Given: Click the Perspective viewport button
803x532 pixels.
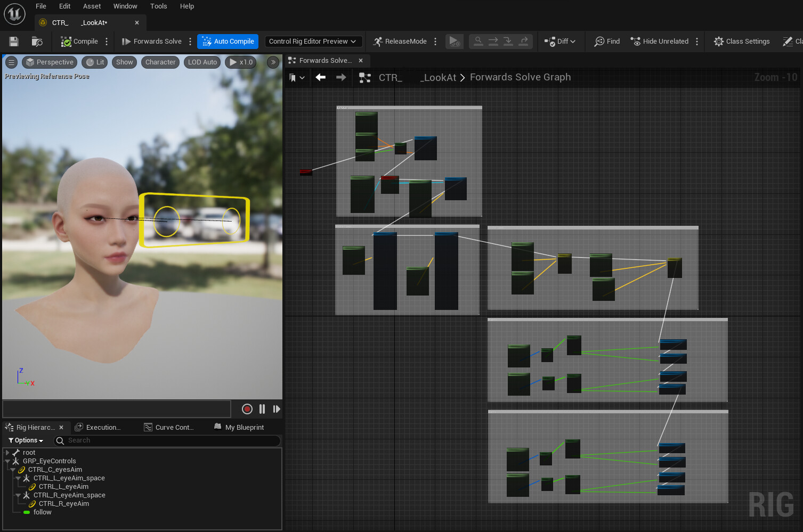Looking at the screenshot, I should coord(50,62).
